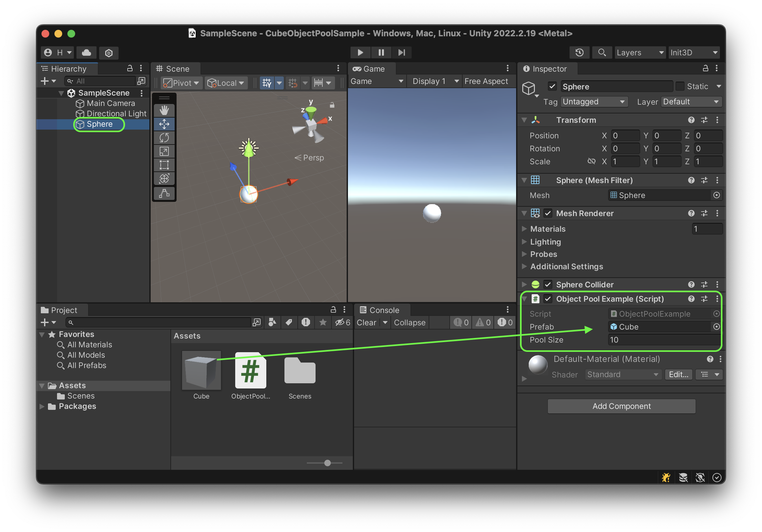This screenshot has width=762, height=532.
Task: Click the Pause button in the toolbar
Action: point(381,52)
